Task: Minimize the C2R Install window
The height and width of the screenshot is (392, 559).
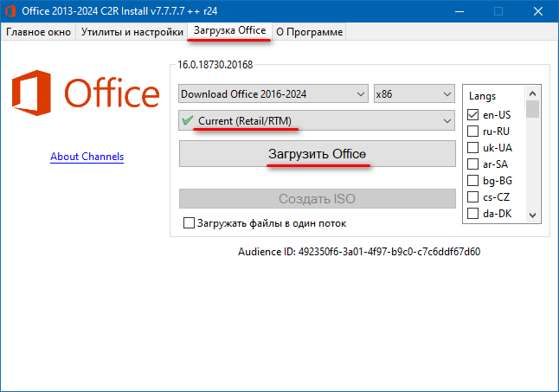Action: (459, 11)
